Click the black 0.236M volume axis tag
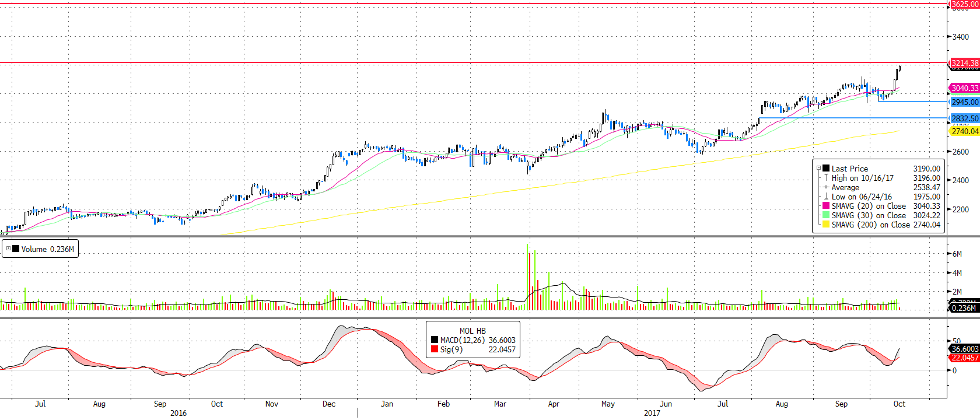 [x=964, y=308]
